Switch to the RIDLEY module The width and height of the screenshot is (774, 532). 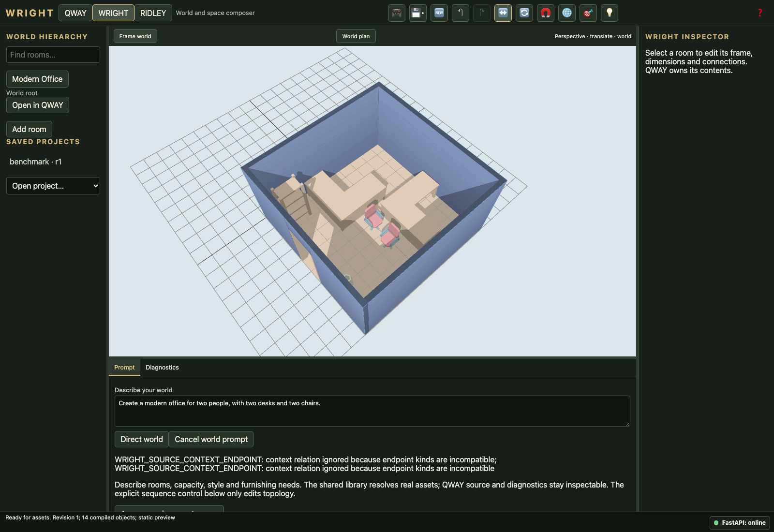click(153, 13)
